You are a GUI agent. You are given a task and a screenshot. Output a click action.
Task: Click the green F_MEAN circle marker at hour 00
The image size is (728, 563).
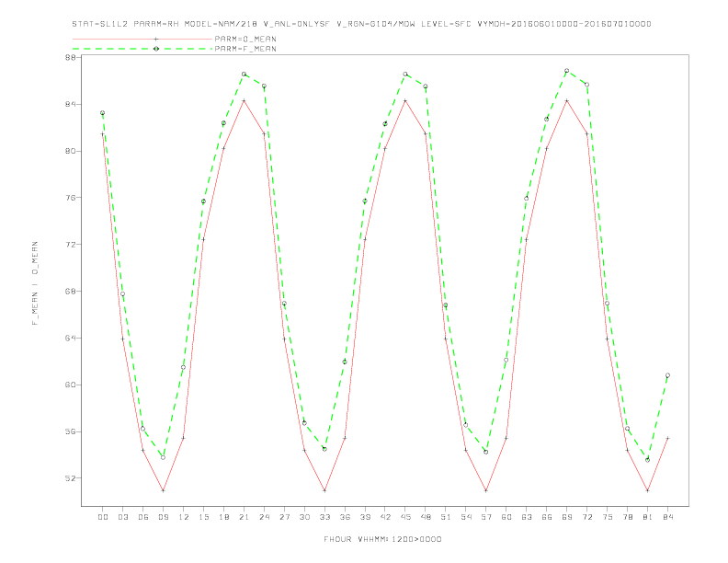click(x=103, y=113)
